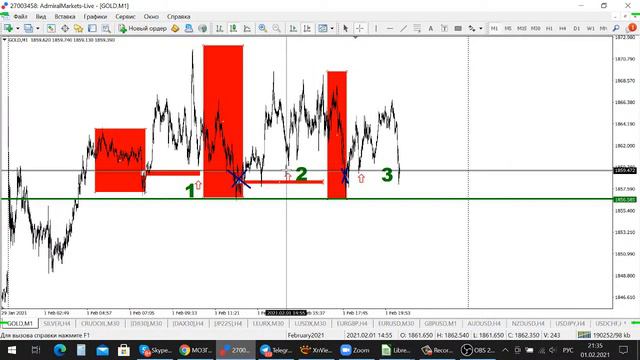Select the crosshair tool
The width and height of the screenshot is (640, 360).
[360, 28]
